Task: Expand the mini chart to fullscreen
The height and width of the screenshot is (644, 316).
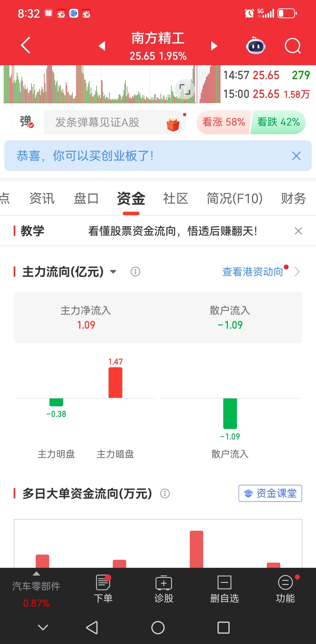Action: click(185, 89)
